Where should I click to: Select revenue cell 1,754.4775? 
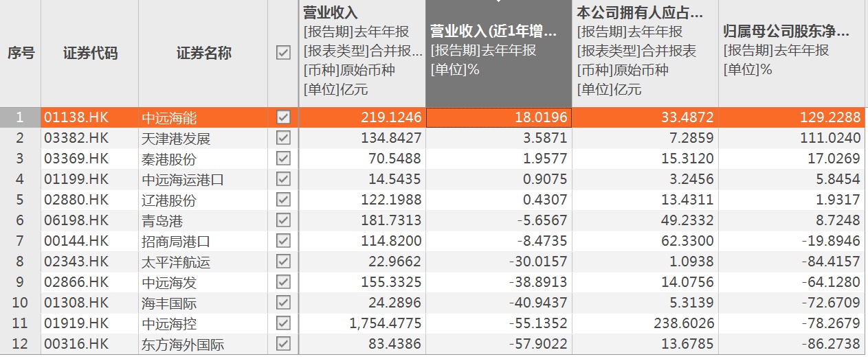click(362, 323)
